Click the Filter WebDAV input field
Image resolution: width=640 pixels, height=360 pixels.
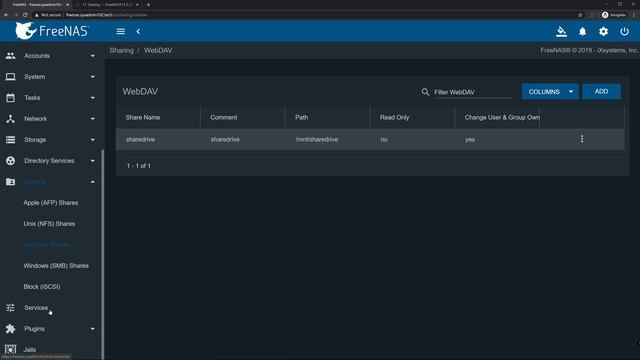click(x=473, y=92)
